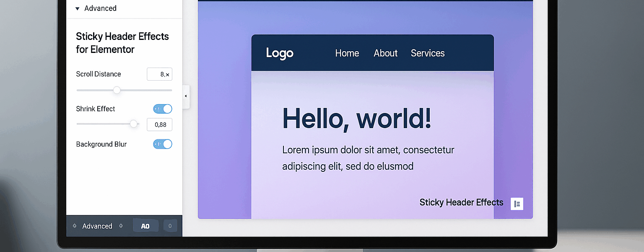Select the Hello, world! heading

357,118
